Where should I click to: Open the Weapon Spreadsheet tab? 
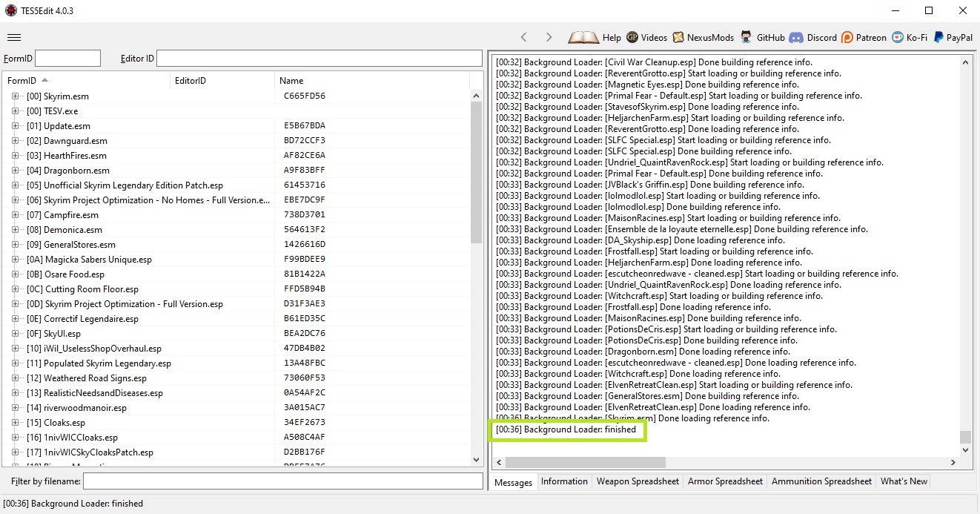638,481
